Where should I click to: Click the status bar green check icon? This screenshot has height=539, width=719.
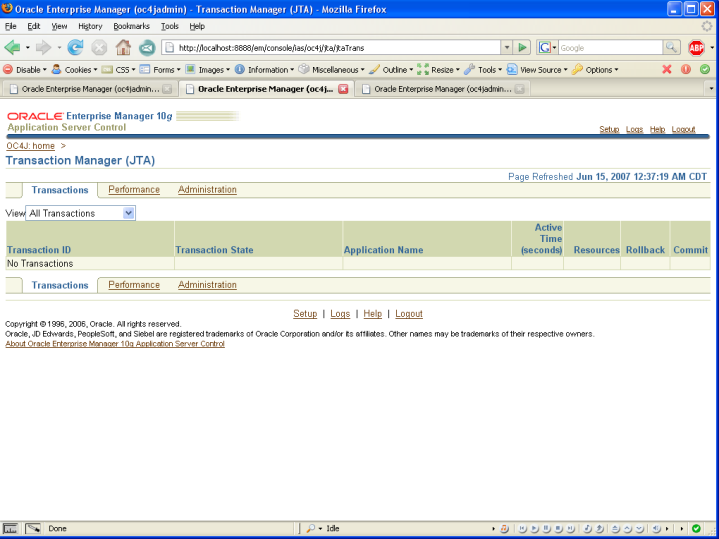click(x=696, y=528)
